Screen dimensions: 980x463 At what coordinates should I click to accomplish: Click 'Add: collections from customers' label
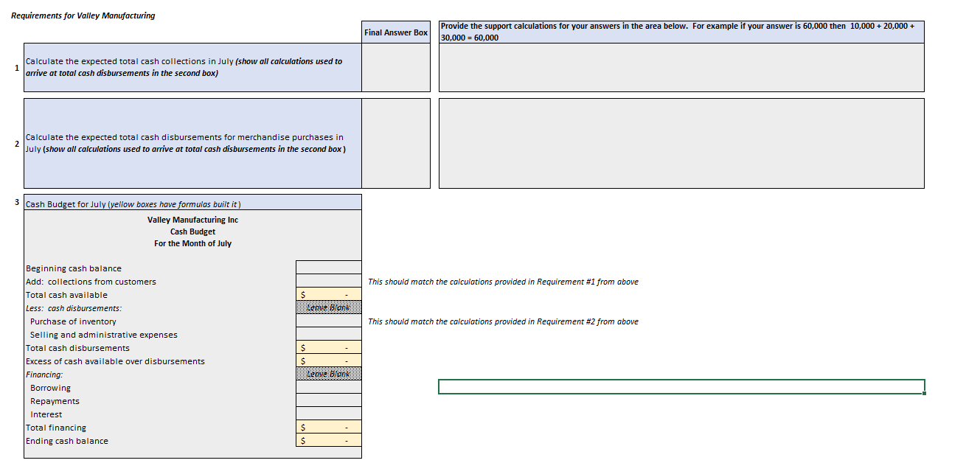click(x=91, y=282)
